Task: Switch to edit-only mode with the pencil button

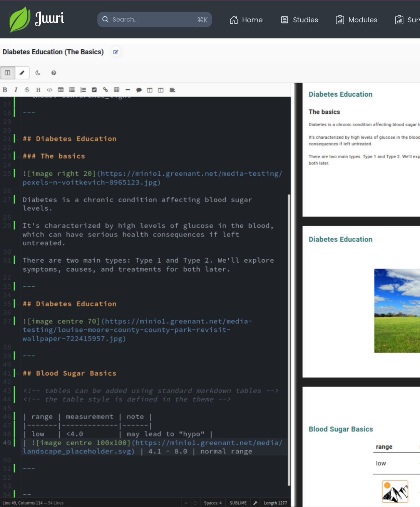Action: [22, 73]
